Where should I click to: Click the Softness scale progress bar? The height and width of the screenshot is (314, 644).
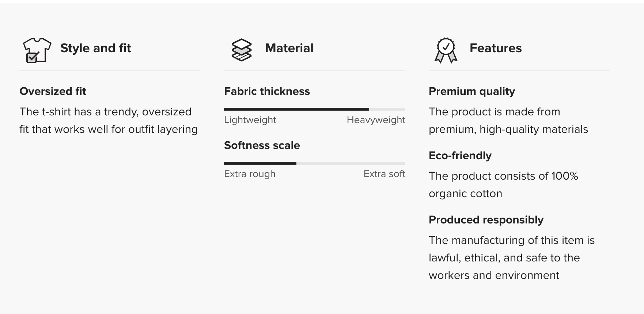point(314,163)
